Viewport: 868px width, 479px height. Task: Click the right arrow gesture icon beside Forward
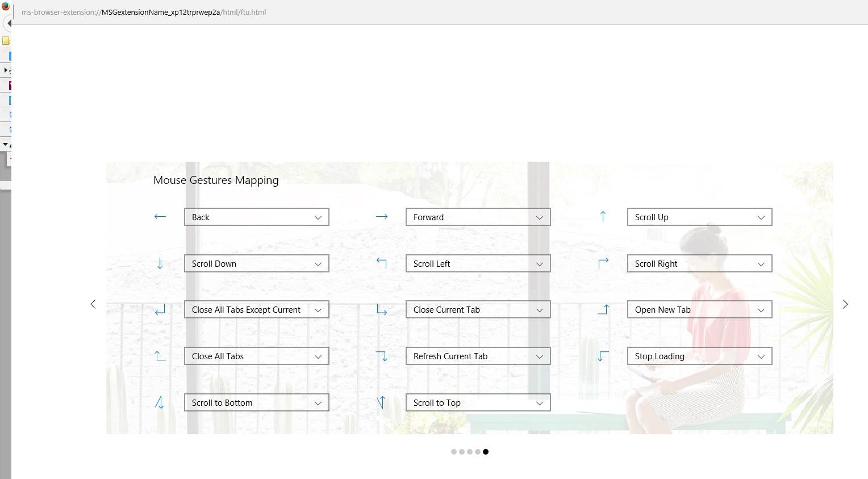[382, 216]
